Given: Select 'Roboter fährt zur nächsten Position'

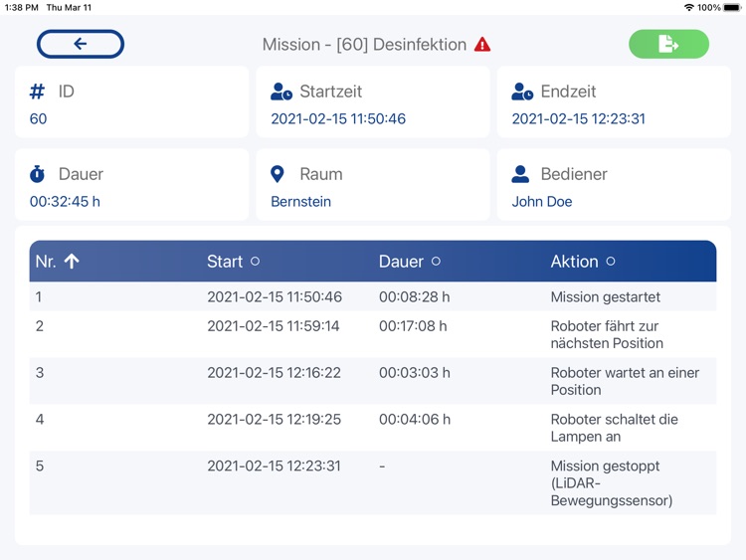Looking at the screenshot, I should coord(607,334).
